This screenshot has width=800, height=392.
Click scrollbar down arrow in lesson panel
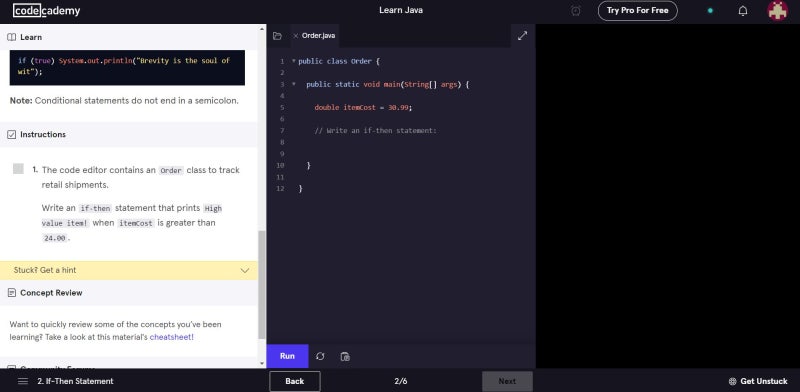coord(262,363)
